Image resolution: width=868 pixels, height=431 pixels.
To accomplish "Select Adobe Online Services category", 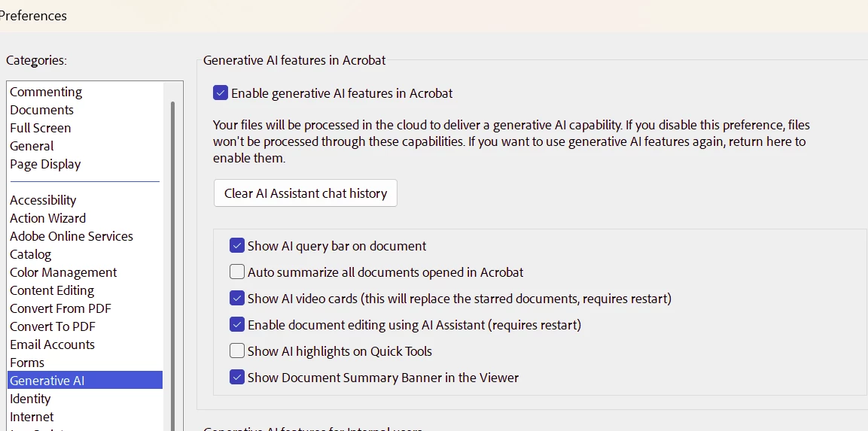I will click(72, 236).
